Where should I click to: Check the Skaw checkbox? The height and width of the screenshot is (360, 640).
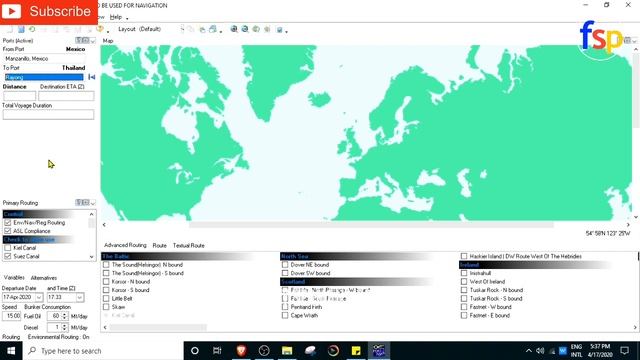click(x=106, y=307)
